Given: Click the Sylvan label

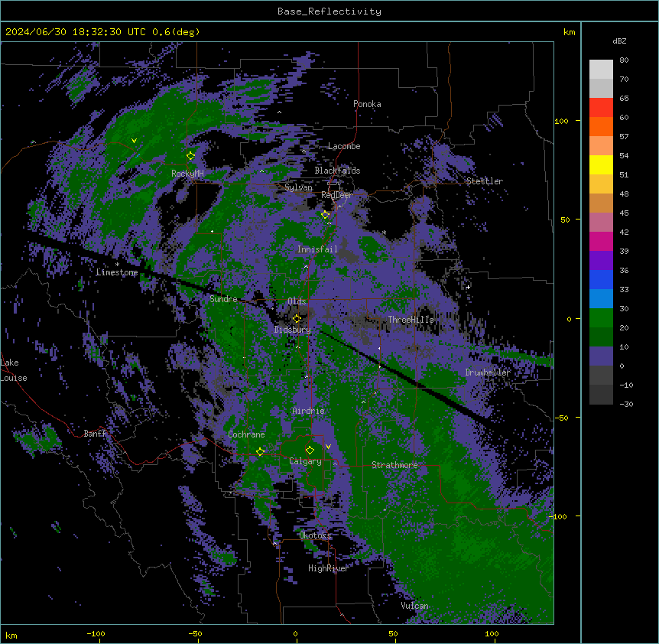Looking at the screenshot, I should [298, 187].
